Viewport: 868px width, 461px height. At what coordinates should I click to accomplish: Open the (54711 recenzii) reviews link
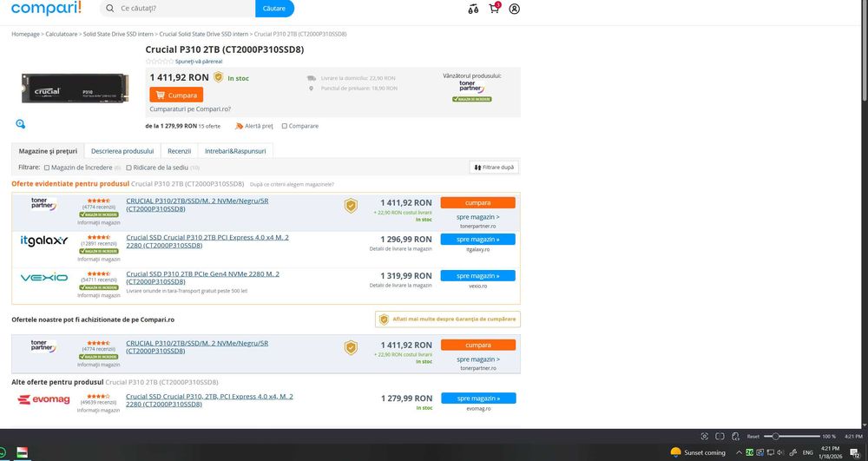pyautogui.click(x=99, y=280)
